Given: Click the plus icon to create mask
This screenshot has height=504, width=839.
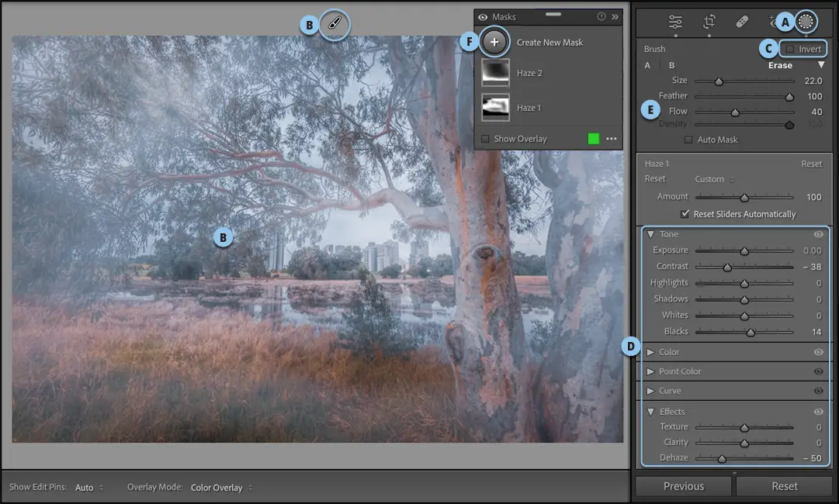Looking at the screenshot, I should click(494, 42).
